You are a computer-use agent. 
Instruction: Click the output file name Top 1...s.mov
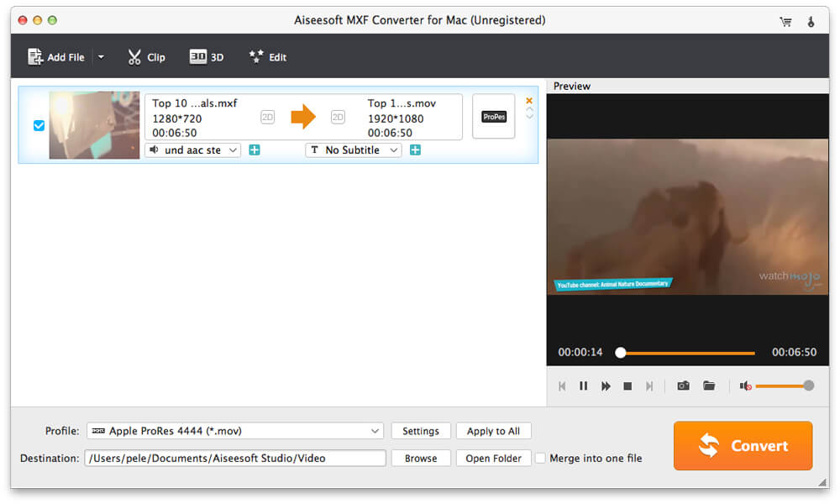pyautogui.click(x=402, y=102)
